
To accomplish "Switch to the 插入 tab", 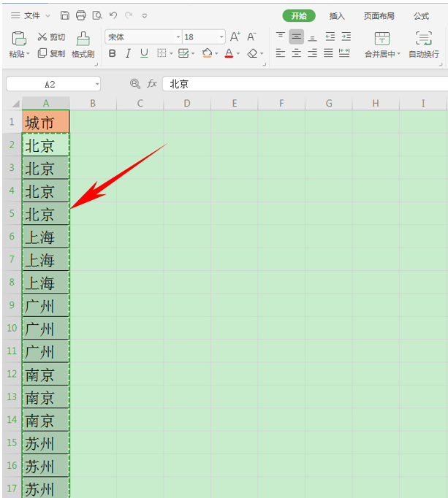I will (337, 16).
